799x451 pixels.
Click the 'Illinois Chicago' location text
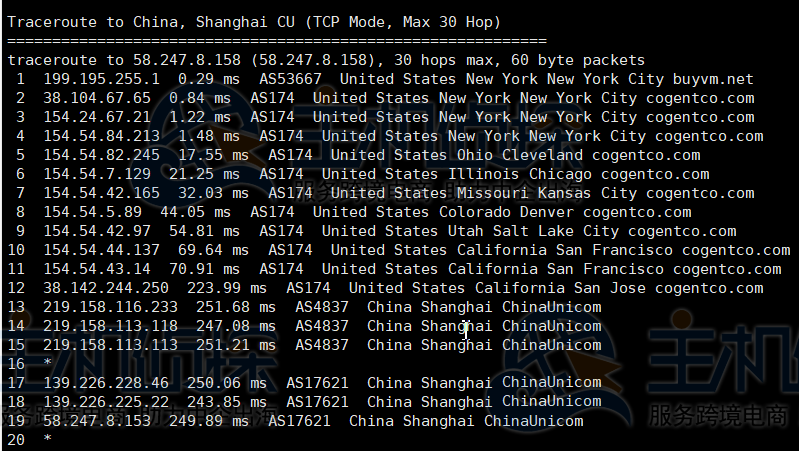click(x=520, y=174)
